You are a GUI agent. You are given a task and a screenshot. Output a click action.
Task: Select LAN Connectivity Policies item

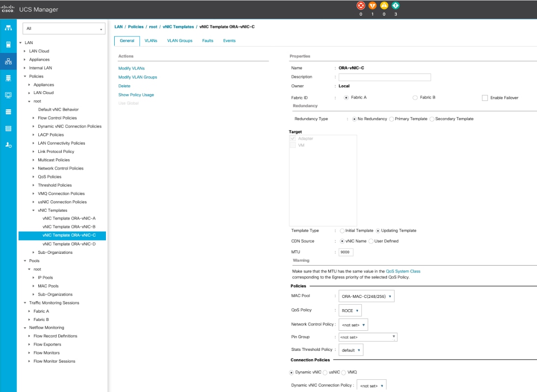tap(61, 143)
